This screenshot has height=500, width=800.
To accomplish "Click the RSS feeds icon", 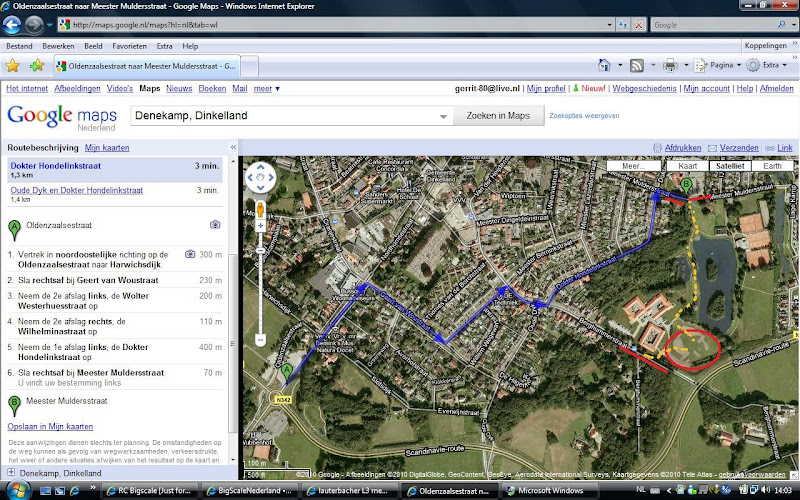I will click(637, 65).
